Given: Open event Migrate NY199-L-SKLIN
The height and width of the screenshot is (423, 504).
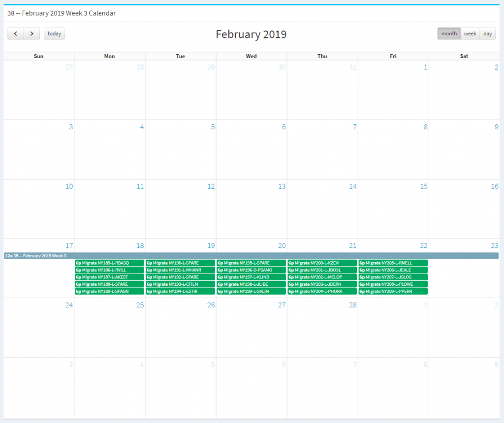Looking at the screenshot, I should click(251, 291).
